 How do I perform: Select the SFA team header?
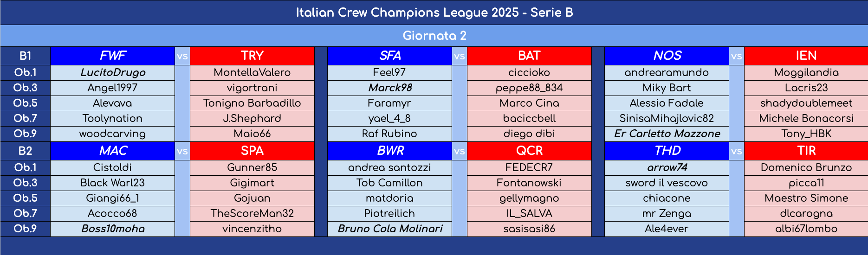(389, 56)
